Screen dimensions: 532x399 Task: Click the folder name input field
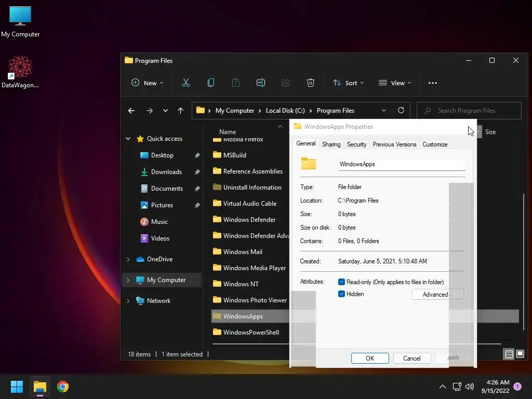tap(402, 164)
